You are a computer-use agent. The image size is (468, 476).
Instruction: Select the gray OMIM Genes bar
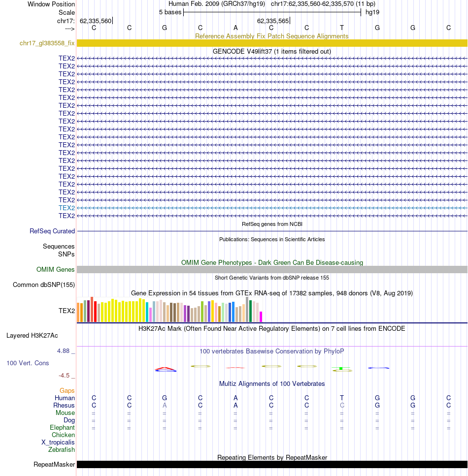[x=272, y=270]
